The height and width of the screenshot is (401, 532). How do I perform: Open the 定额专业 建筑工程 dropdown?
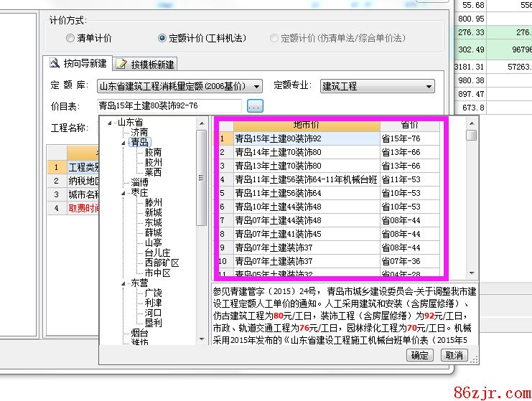pos(429,86)
